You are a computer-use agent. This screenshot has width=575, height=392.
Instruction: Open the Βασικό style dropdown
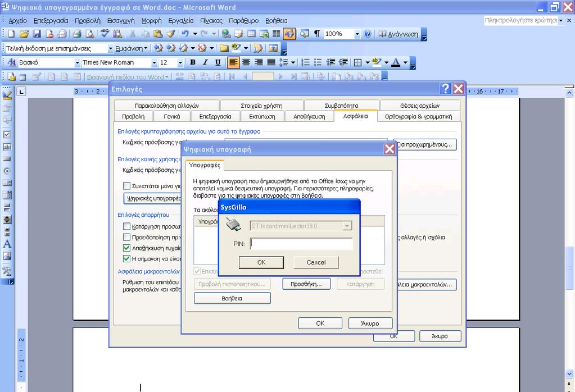pyautogui.click(x=77, y=63)
